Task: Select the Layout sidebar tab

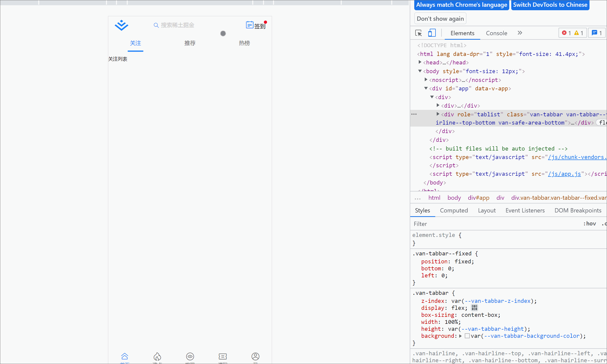Action: 487,210
